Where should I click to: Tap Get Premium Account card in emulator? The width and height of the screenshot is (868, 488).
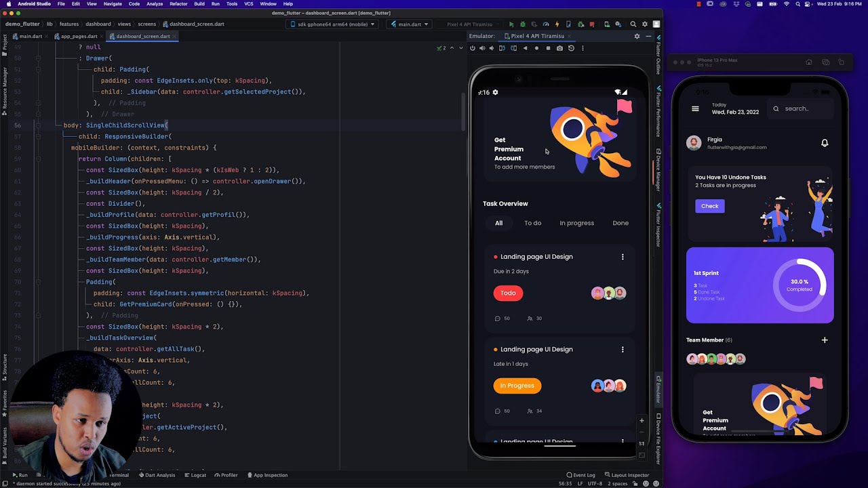click(559, 140)
